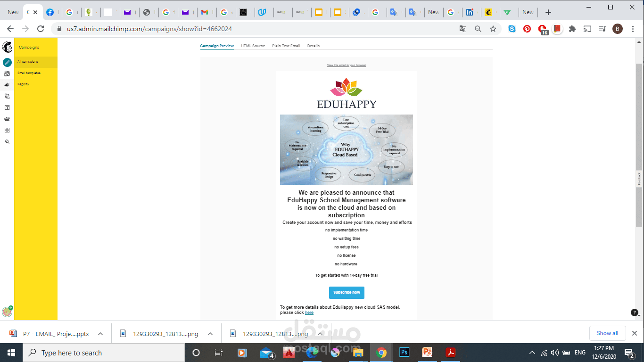
Task: Click the teal Create pencil icon
Action: click(7, 62)
